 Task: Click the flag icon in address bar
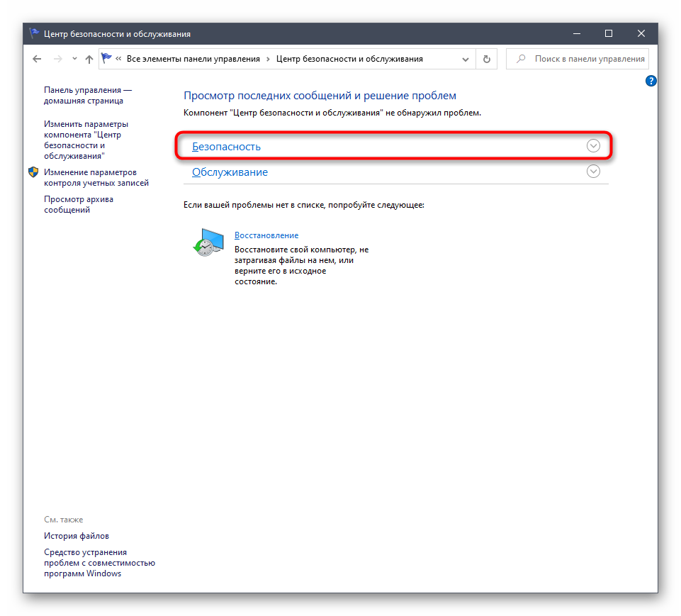point(106,59)
